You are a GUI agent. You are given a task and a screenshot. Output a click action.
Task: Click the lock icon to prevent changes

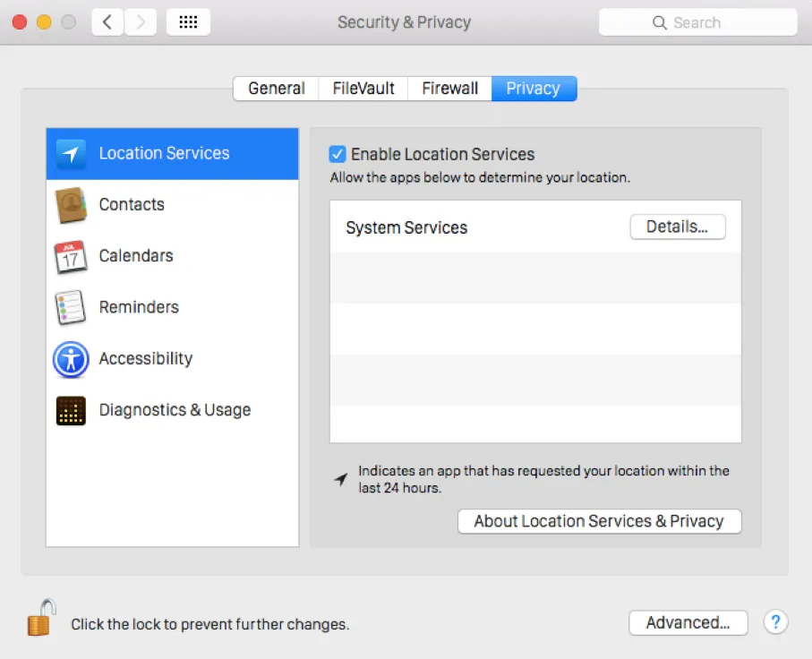click(40, 618)
